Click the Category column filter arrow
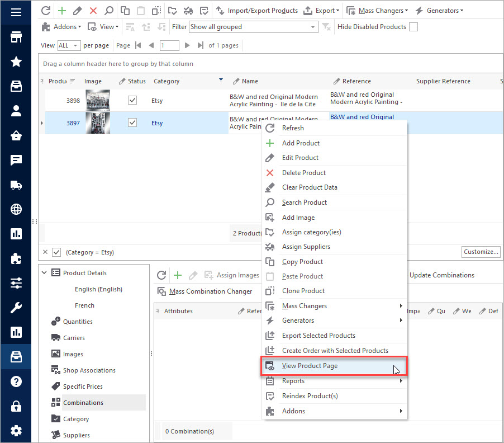 (x=221, y=81)
